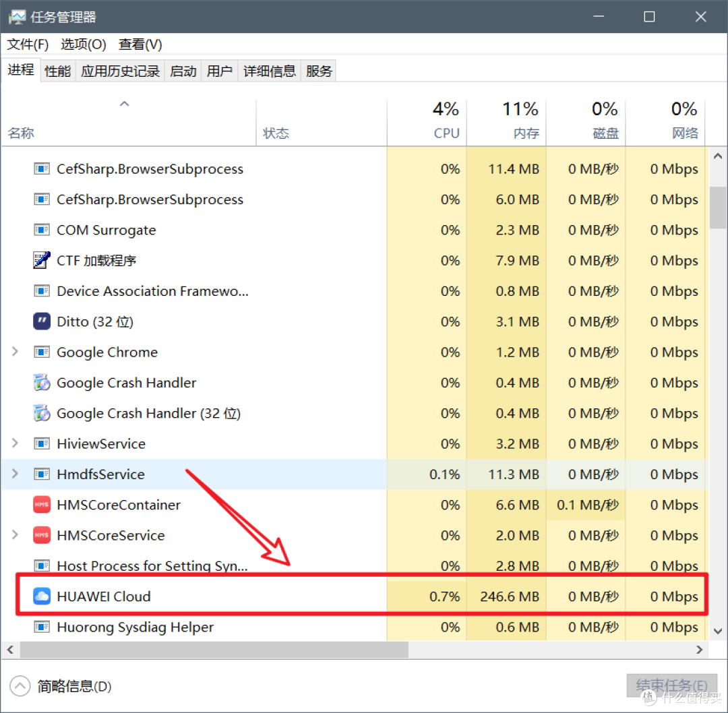Image resolution: width=728 pixels, height=713 pixels.
Task: Expand the HMSCoreService process group
Action: tap(15, 535)
